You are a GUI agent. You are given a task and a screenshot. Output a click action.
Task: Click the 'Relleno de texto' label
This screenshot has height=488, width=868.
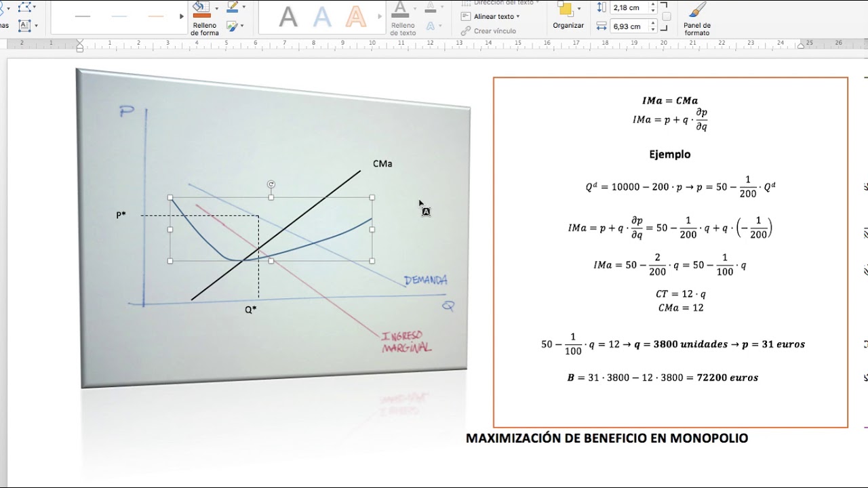(403, 29)
